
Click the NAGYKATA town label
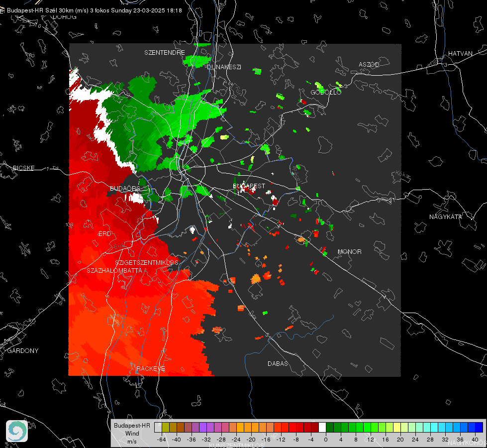445,217
